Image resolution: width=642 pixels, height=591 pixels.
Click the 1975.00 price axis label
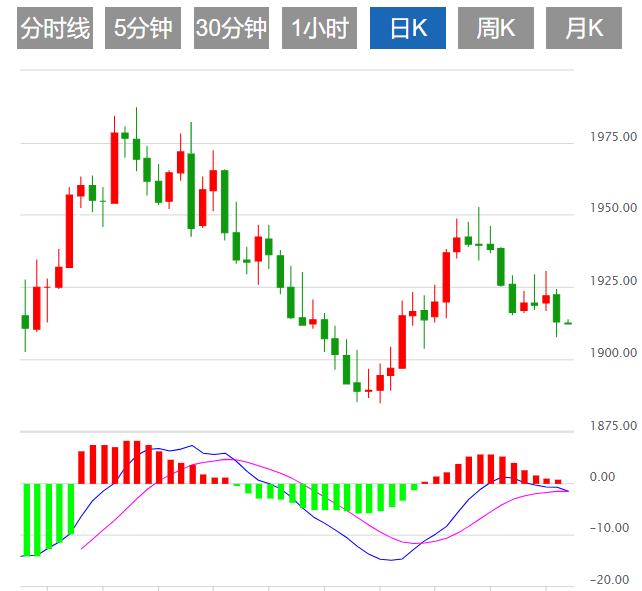[x=613, y=136]
